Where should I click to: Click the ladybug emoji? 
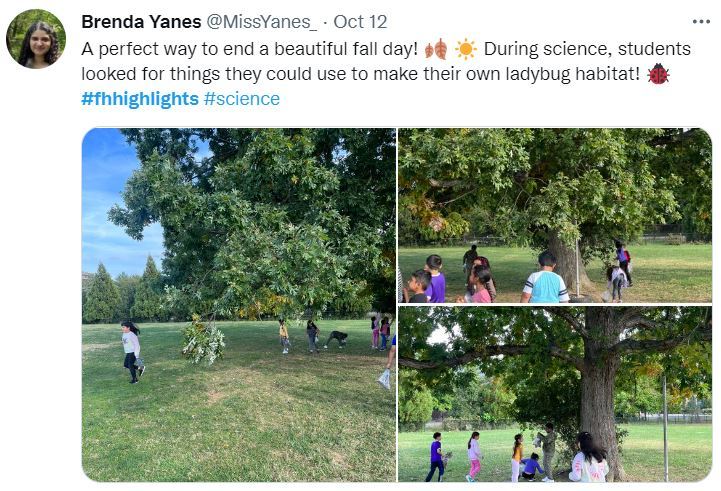(x=658, y=74)
